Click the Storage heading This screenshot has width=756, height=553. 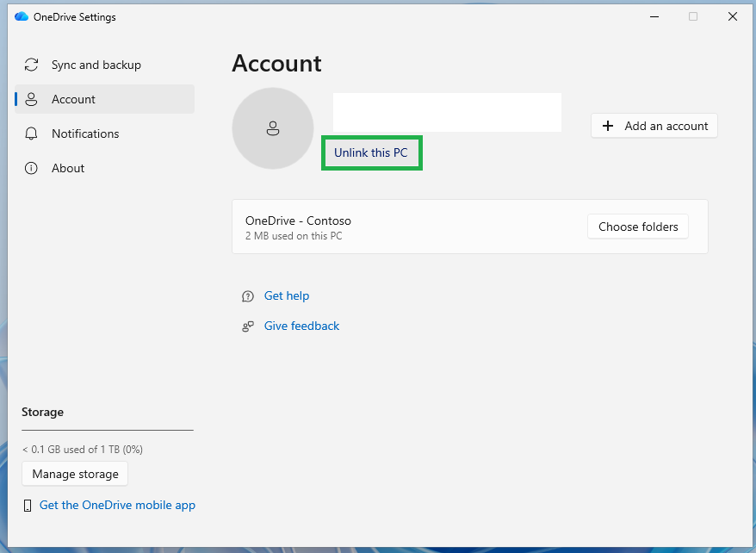coord(42,413)
